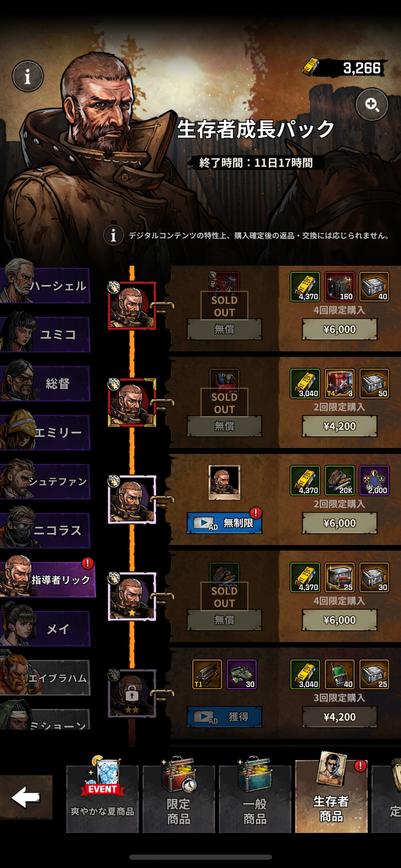Screen dimensions: 401x868
Task: Tap the AD 獲得 button
Action: click(224, 717)
